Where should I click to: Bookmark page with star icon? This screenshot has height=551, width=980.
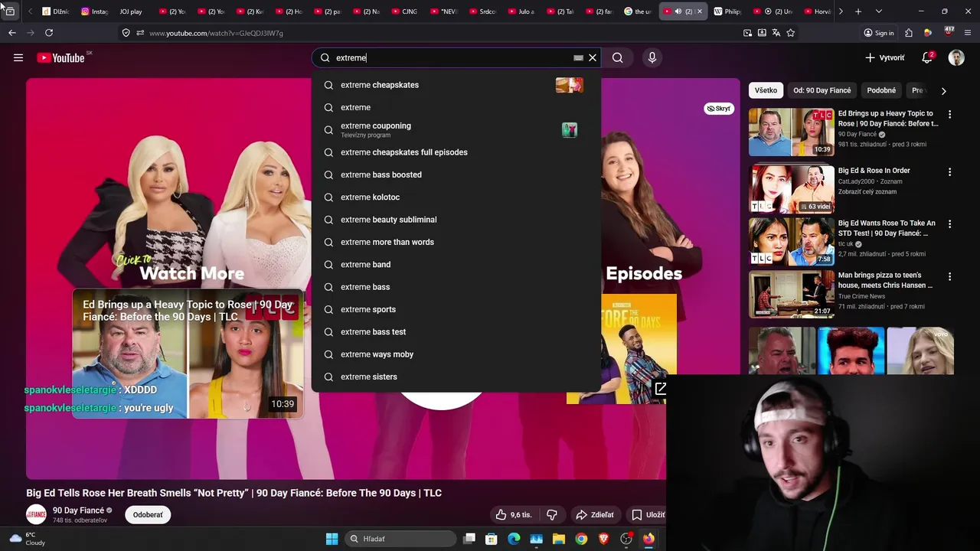click(x=791, y=33)
